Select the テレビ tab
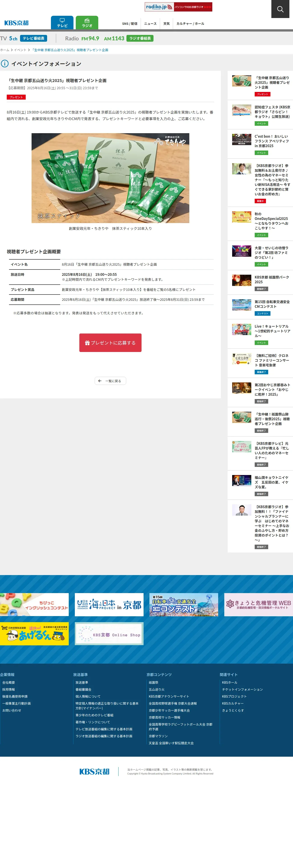This screenshot has width=293, height=868. (62, 23)
